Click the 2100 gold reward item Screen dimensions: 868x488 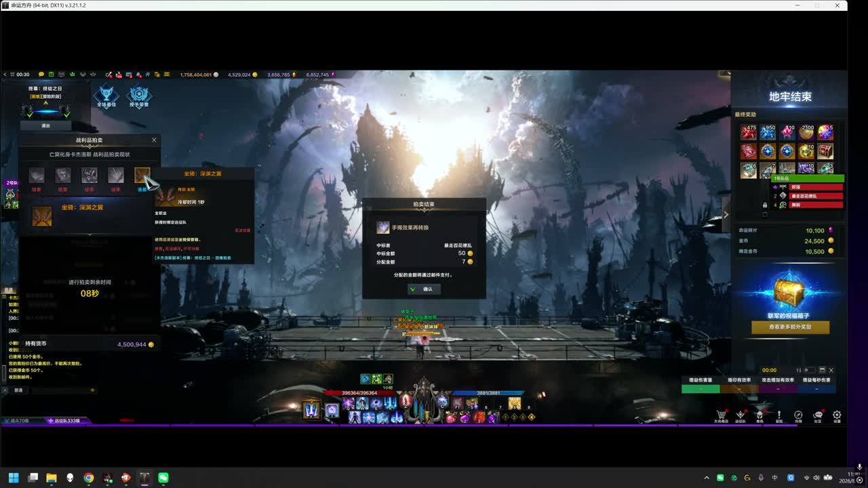(806, 132)
